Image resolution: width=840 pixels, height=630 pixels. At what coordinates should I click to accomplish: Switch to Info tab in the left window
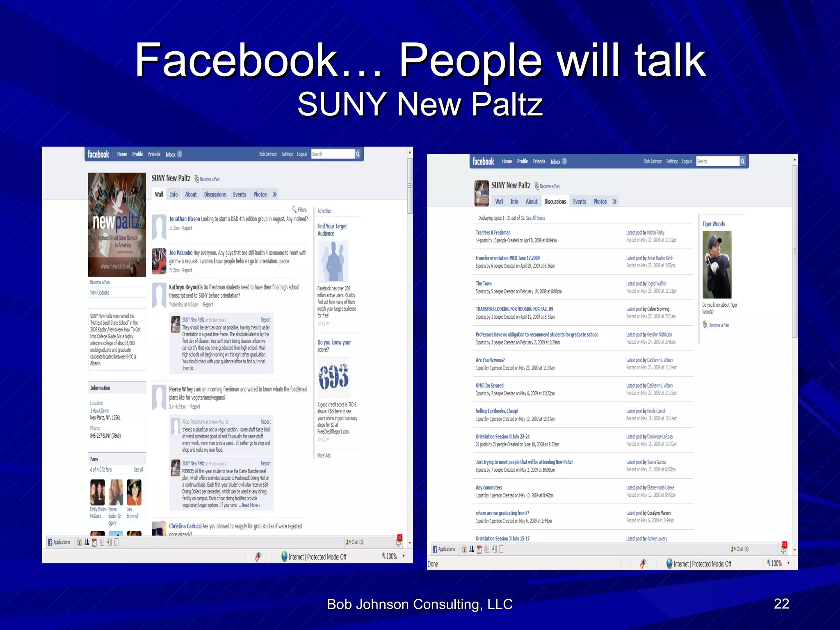point(174,194)
